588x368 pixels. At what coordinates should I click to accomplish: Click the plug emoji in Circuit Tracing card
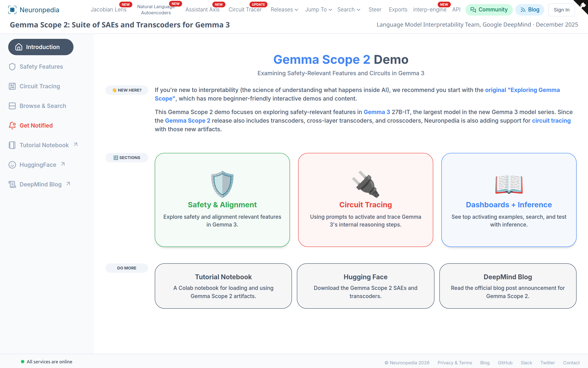[x=366, y=184]
